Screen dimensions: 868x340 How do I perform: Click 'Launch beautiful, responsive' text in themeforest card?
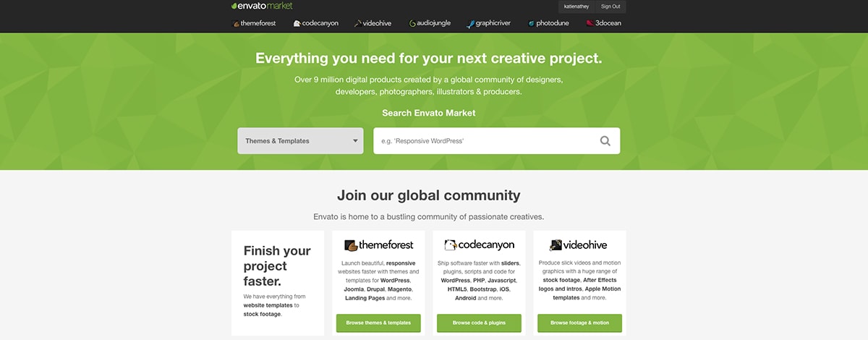378,263
